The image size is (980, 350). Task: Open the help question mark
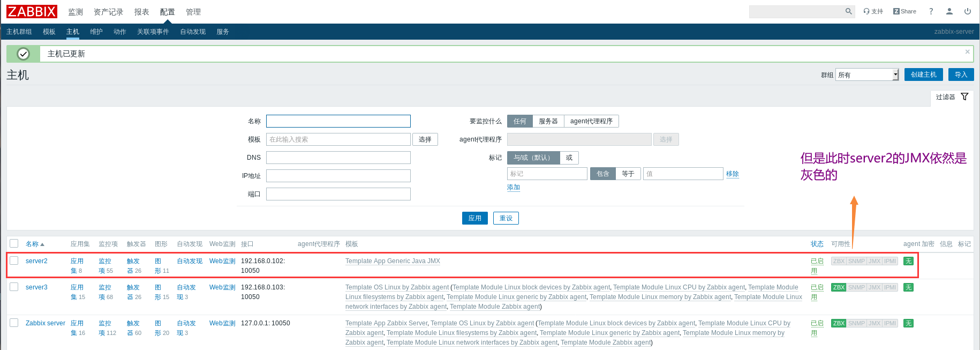point(931,11)
